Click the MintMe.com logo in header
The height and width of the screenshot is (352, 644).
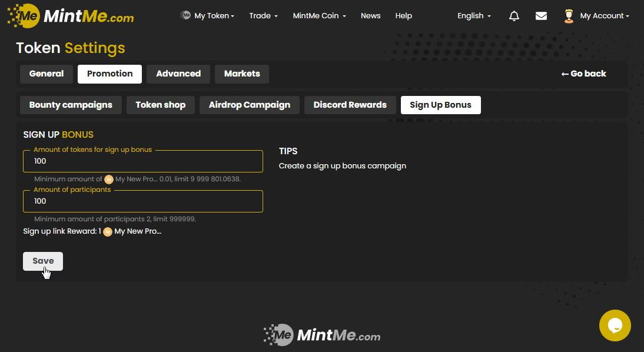point(71,16)
